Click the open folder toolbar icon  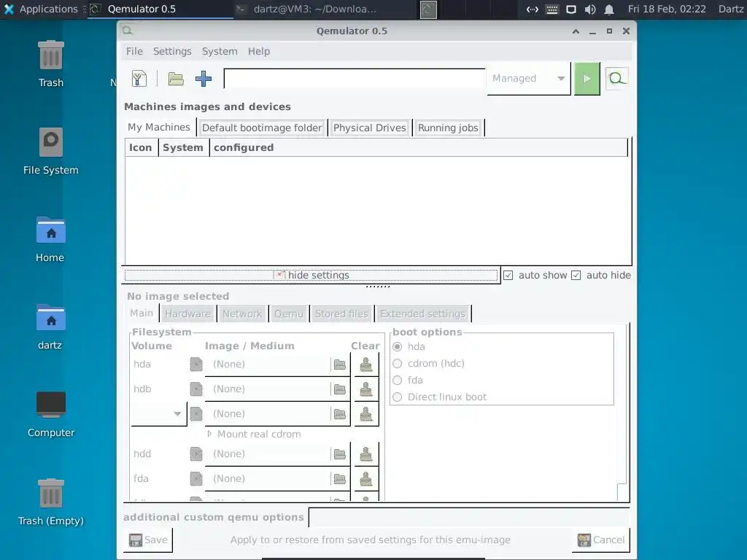pos(176,79)
